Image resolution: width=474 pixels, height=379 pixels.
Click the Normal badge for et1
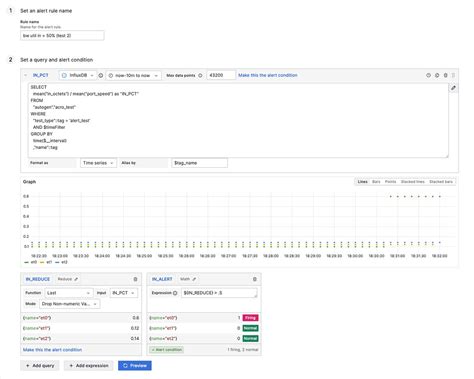click(x=250, y=328)
